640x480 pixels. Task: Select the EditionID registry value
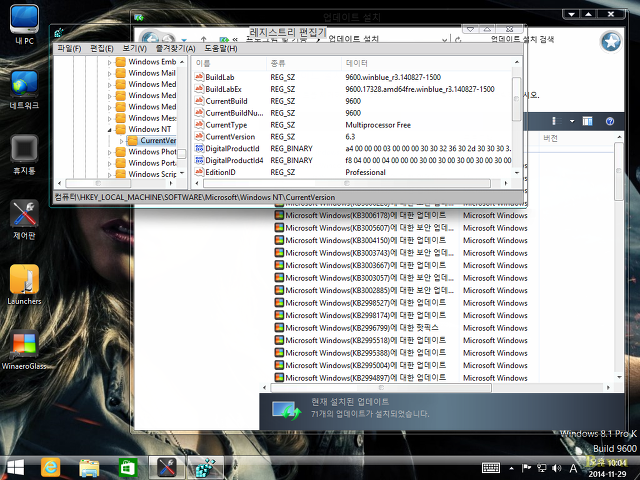[x=220, y=172]
